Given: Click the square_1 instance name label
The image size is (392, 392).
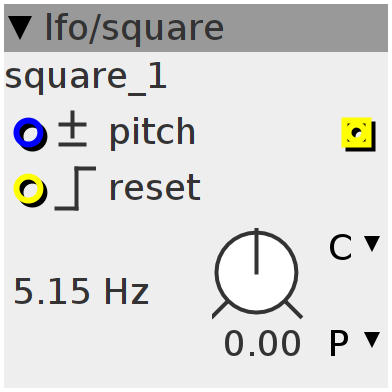Looking at the screenshot, I should tap(86, 79).
